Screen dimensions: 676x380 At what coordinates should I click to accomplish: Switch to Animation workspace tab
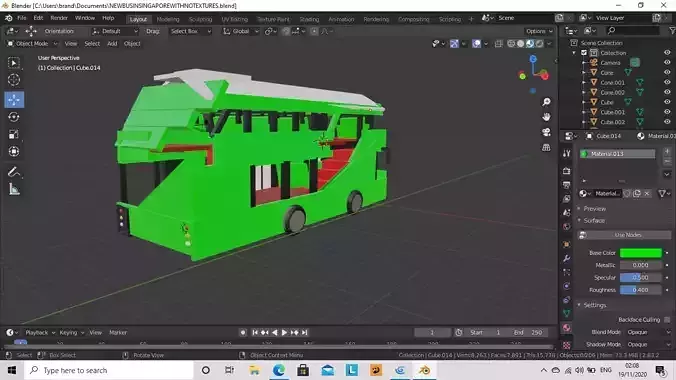341,19
